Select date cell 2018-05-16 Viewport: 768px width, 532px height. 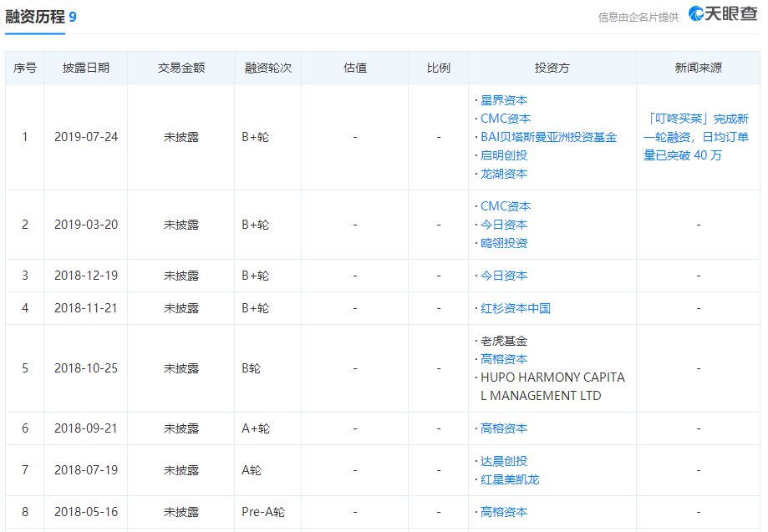(x=86, y=512)
